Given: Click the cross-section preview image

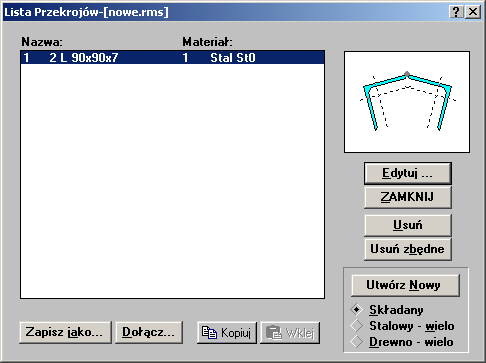Looking at the screenshot, I should pos(407,102).
